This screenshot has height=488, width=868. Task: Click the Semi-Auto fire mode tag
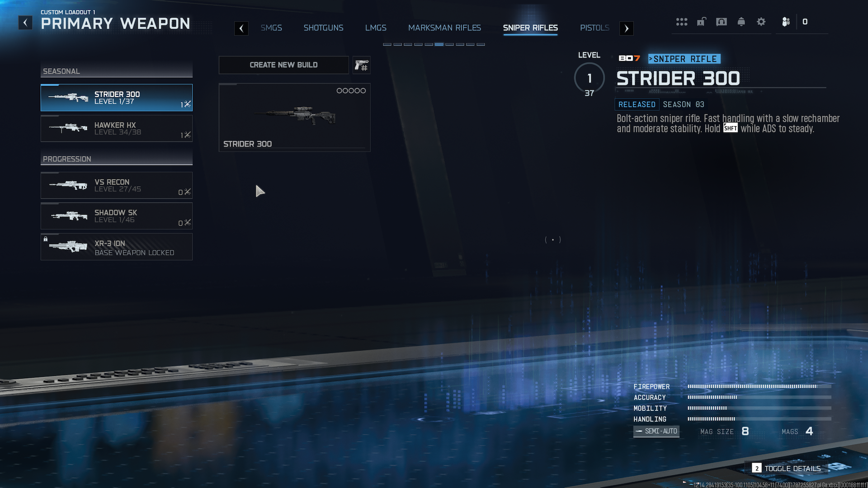pyautogui.click(x=656, y=432)
